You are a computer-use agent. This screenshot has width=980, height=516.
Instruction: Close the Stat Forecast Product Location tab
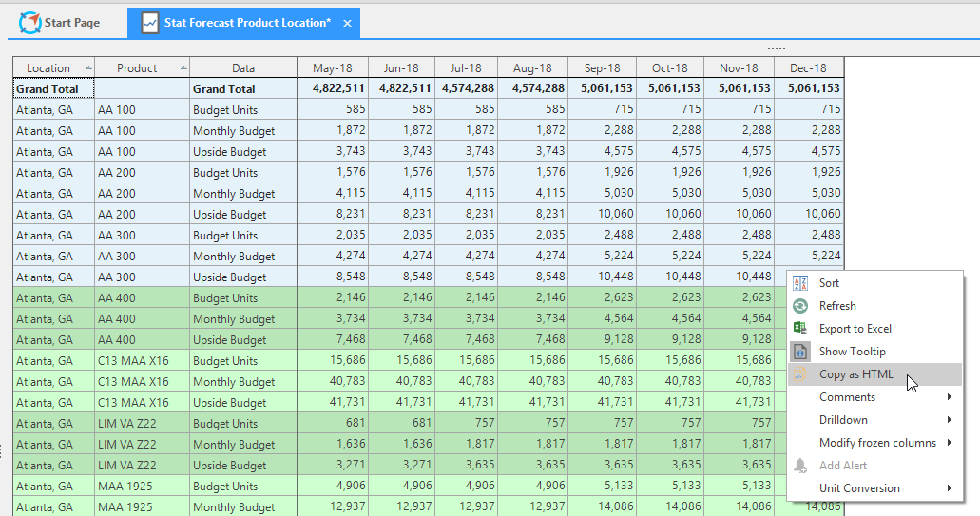tap(348, 23)
